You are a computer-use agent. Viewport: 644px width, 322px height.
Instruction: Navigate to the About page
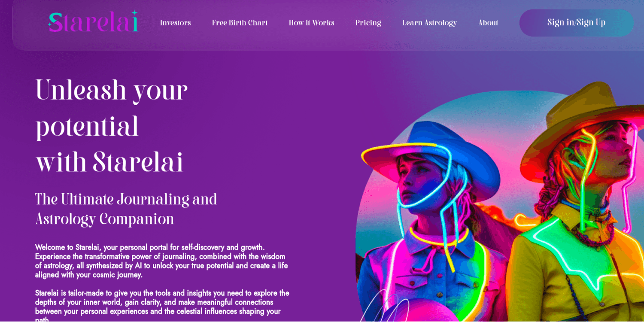488,23
